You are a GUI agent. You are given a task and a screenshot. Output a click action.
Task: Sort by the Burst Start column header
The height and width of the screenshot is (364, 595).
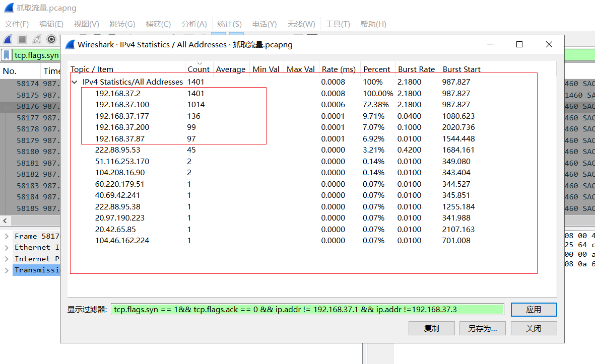[x=462, y=69]
